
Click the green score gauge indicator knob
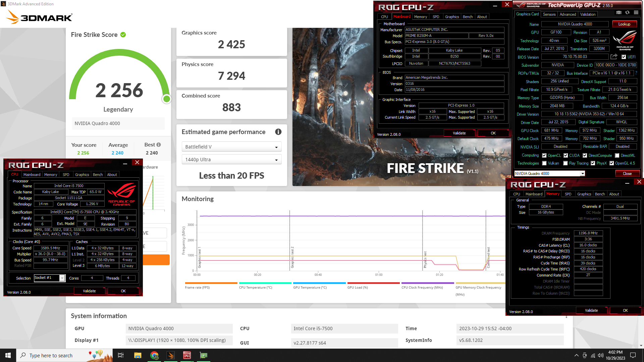point(166,99)
